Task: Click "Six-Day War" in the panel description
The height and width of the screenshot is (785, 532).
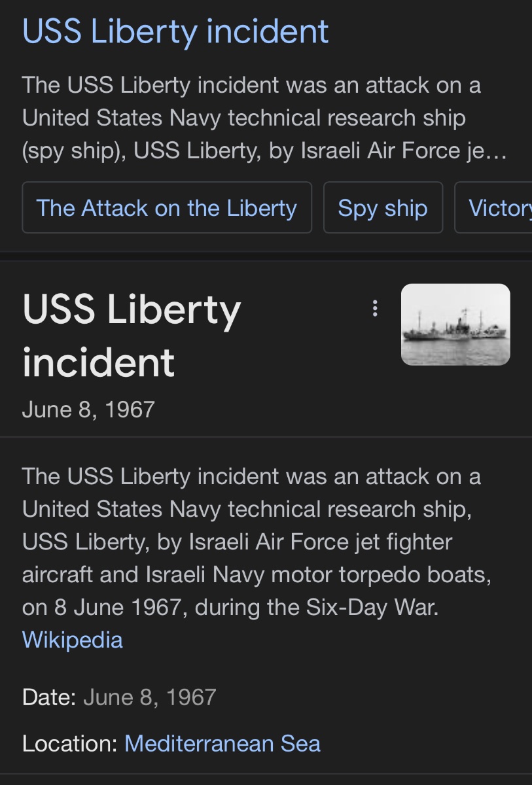Action: tap(371, 607)
